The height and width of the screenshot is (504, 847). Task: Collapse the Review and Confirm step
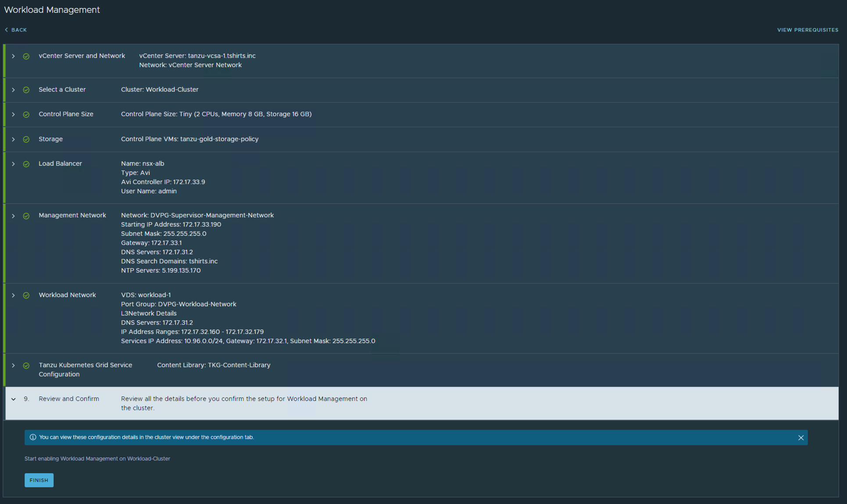click(14, 399)
